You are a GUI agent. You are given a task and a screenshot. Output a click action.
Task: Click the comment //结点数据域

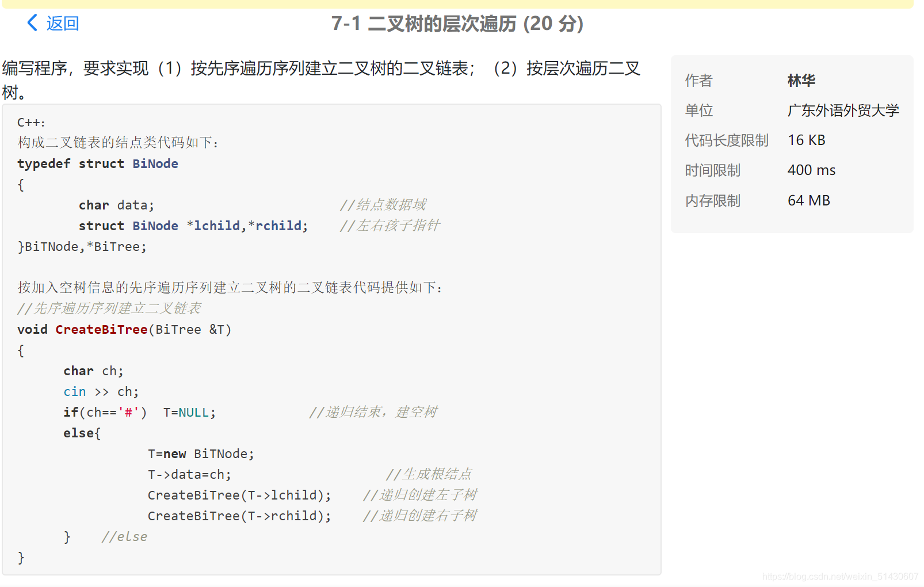coord(383,205)
